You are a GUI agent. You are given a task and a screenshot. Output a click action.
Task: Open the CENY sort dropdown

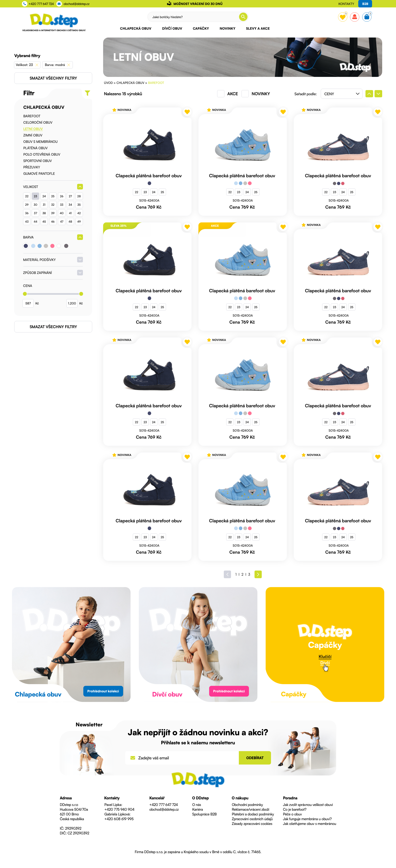pos(341,94)
